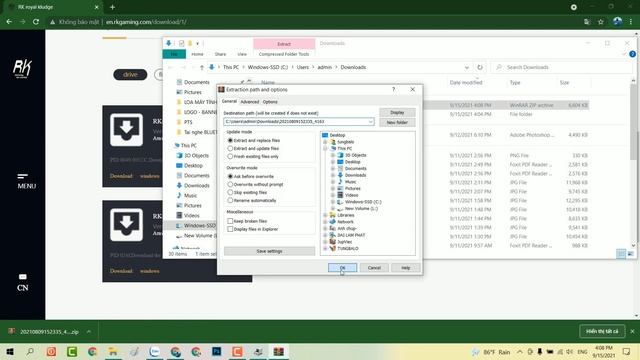Viewport: 640px width, 360px height.
Task: Collapse the This PC node in dialog tree
Action: tap(325, 149)
